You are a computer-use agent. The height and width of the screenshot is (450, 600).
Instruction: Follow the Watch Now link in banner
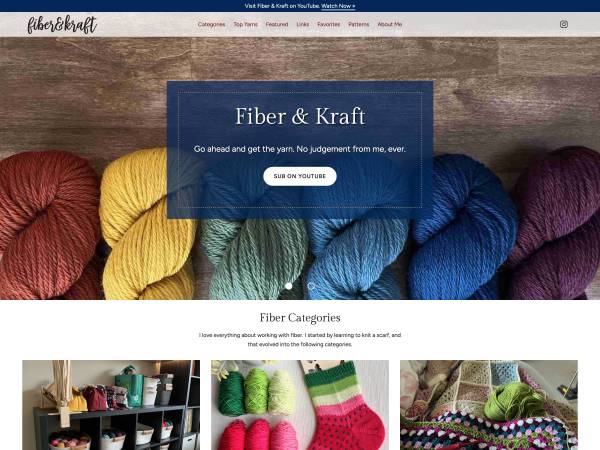click(338, 6)
